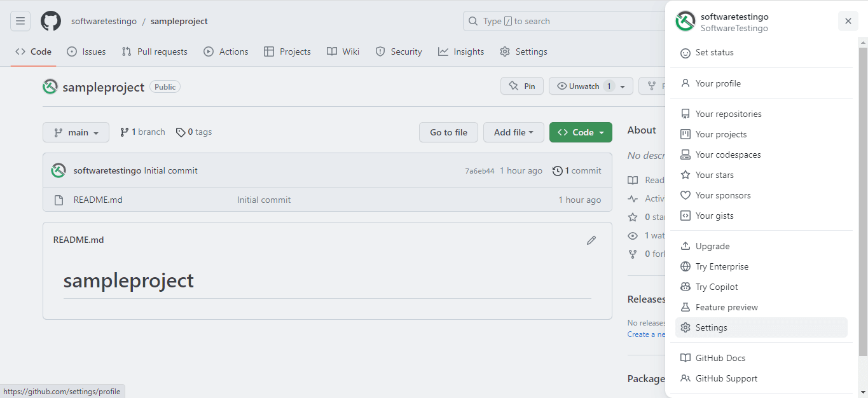Screen dimensions: 868x398
Task: Expand the Unwatch options arrow
Action: tap(623, 86)
